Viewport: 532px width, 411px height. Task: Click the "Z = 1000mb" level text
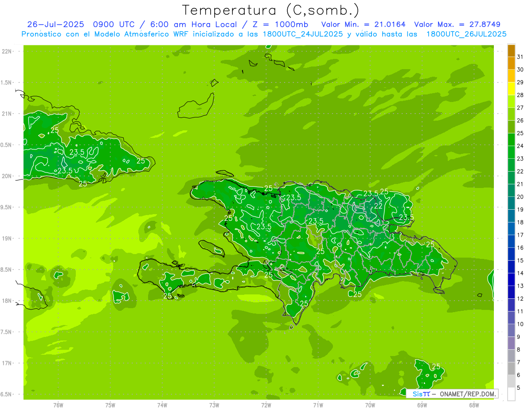click(280, 24)
